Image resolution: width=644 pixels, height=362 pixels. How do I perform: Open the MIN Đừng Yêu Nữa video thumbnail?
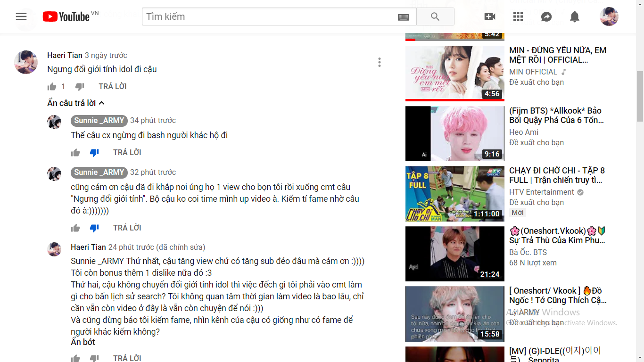pos(455,73)
